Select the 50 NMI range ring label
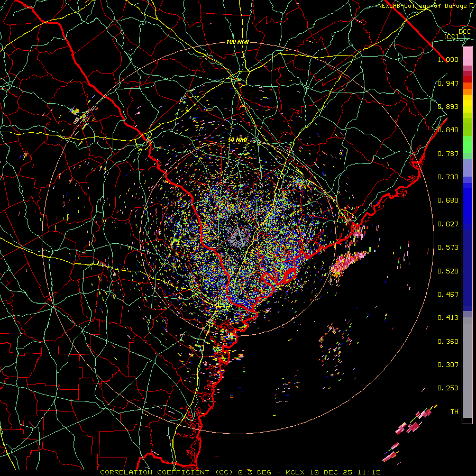 pos(237,140)
